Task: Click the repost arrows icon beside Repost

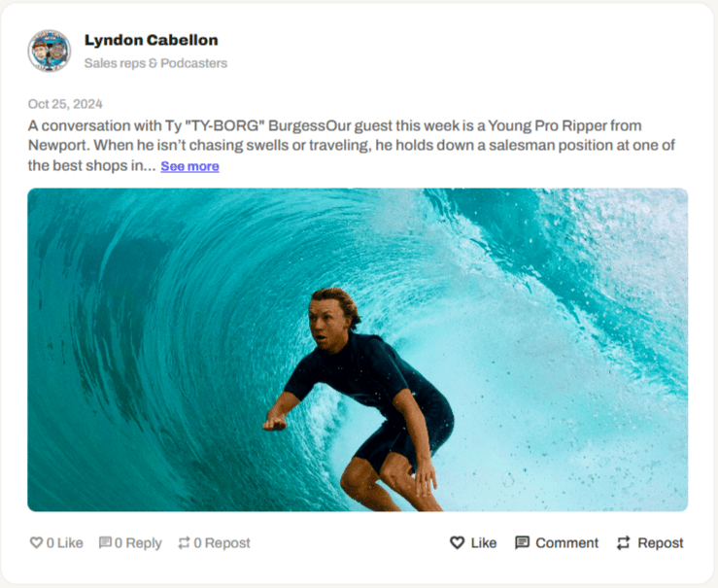Action: pyautogui.click(x=623, y=542)
